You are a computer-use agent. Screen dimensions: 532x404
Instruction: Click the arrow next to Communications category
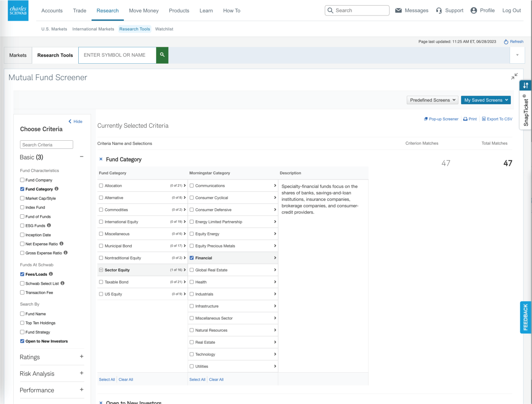click(275, 185)
